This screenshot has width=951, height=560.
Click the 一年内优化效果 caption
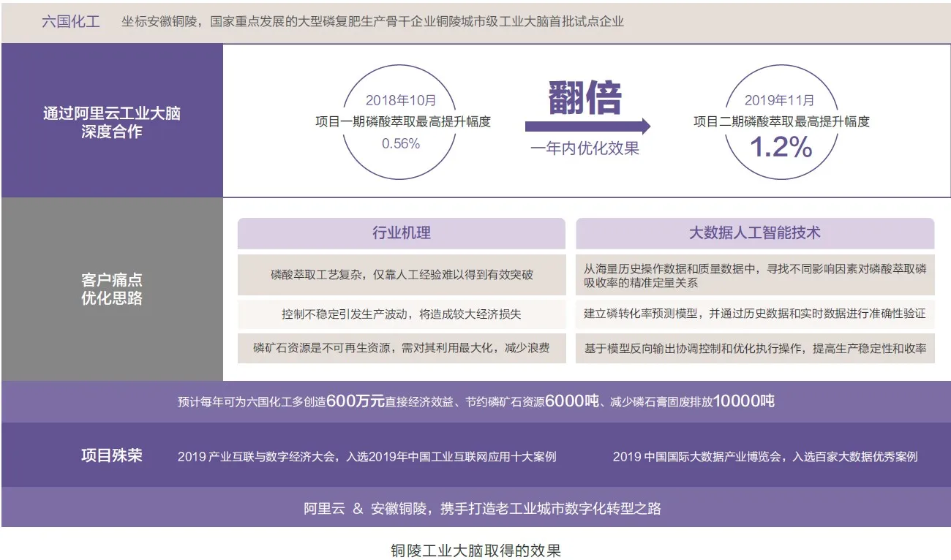(x=585, y=148)
